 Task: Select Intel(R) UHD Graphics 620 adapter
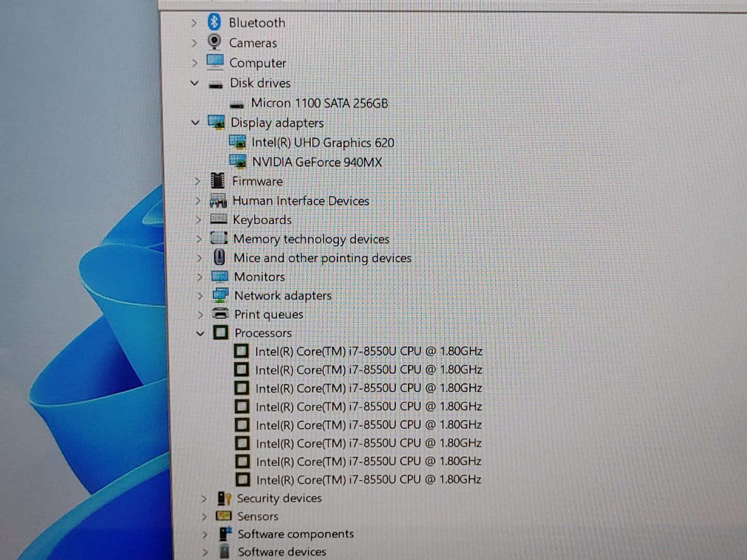tap(323, 143)
